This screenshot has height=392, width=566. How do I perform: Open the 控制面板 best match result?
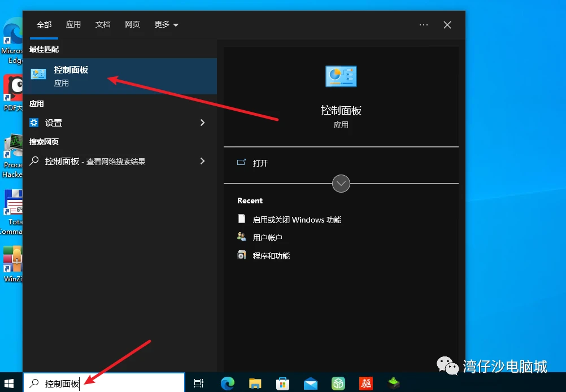[120, 76]
